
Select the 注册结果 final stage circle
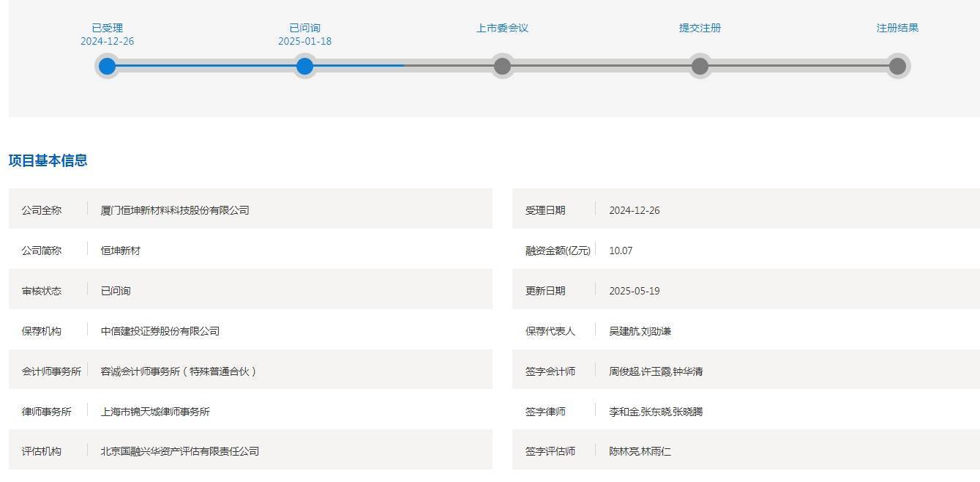coord(897,66)
